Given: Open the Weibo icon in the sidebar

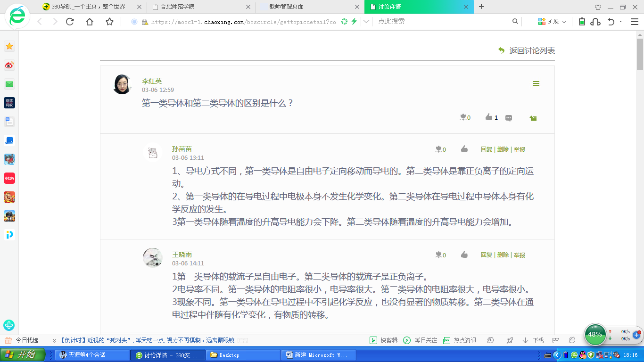Looking at the screenshot, I should (9, 65).
